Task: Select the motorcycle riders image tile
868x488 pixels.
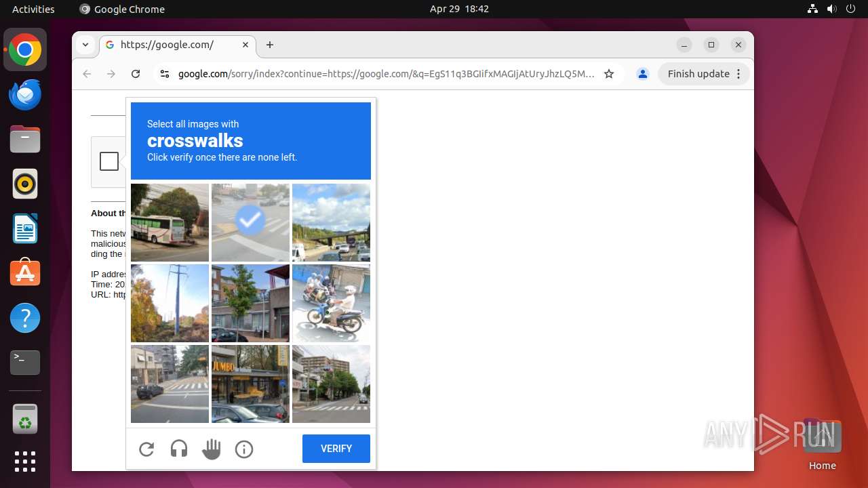Action: pyautogui.click(x=331, y=303)
